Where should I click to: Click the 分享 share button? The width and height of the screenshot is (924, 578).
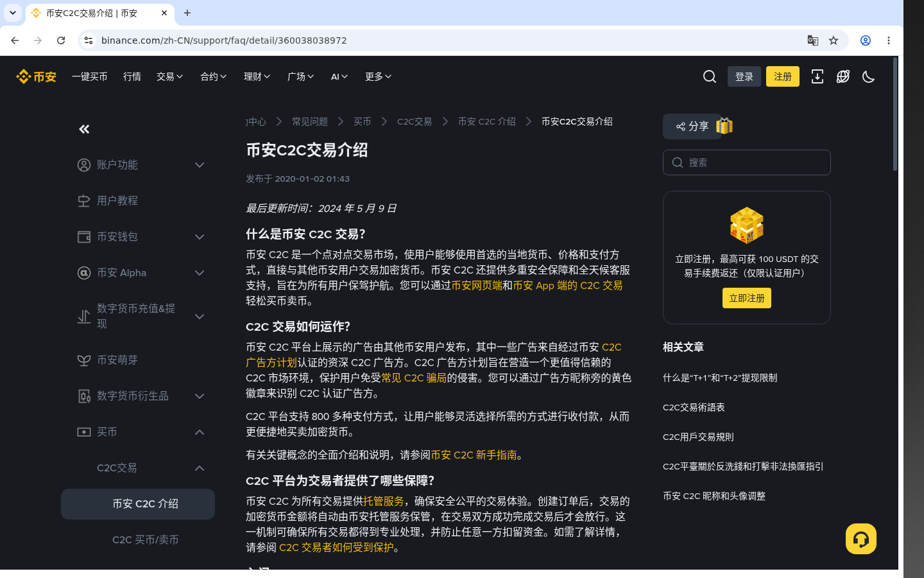(692, 127)
